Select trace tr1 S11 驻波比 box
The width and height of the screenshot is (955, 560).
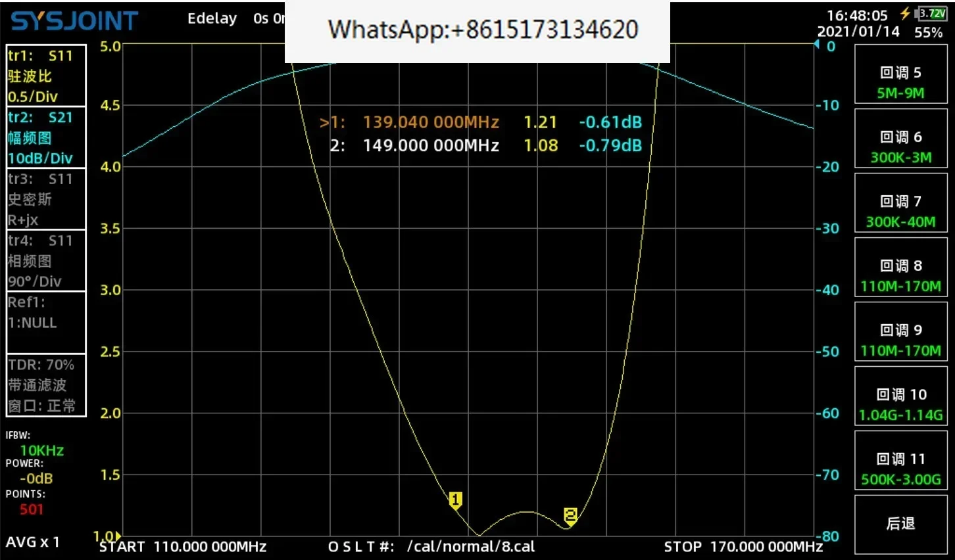point(46,76)
